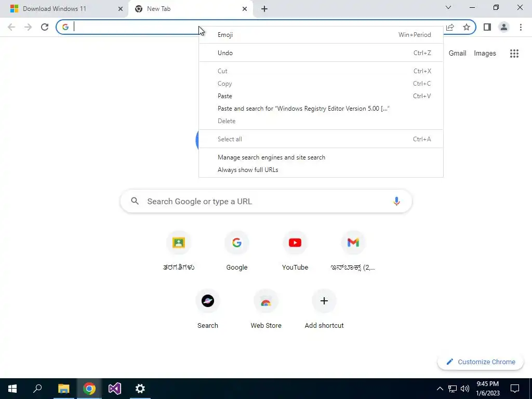Open Manage search engines and site search
The image size is (532, 399).
tap(321, 157)
